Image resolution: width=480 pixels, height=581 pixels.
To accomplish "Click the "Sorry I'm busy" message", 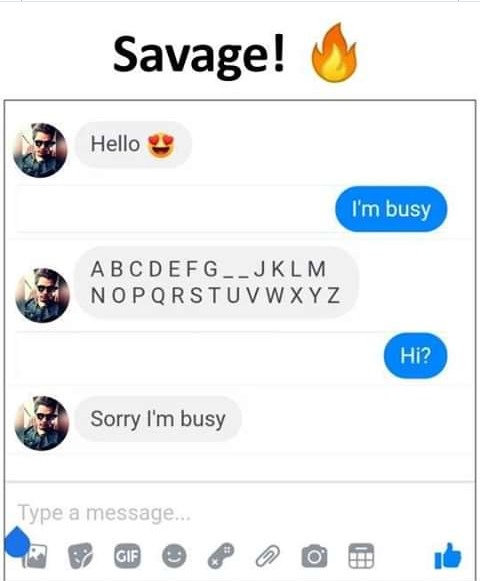I will 158,419.
